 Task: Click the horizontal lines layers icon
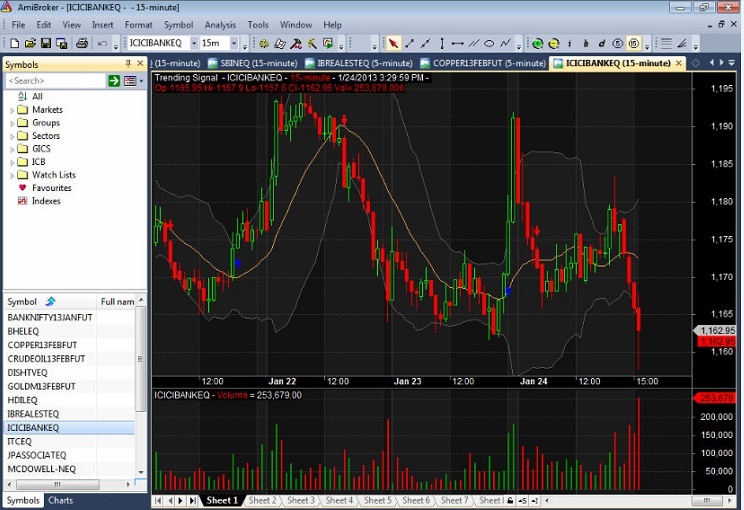(x=666, y=44)
